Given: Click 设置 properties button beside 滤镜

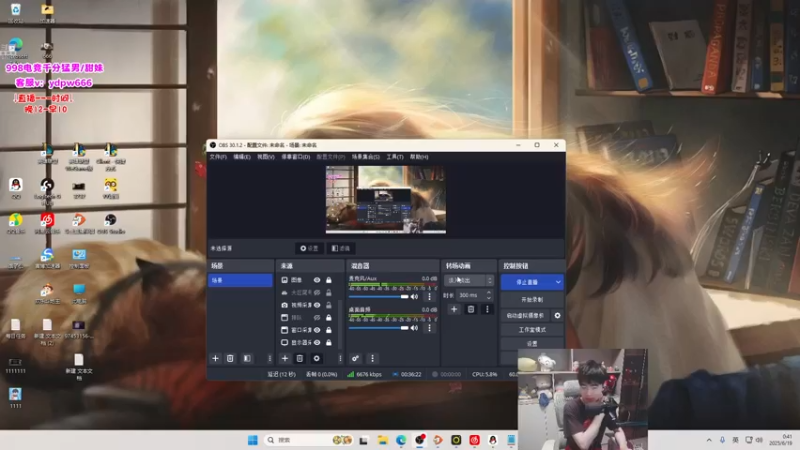Looking at the screenshot, I should 309,248.
